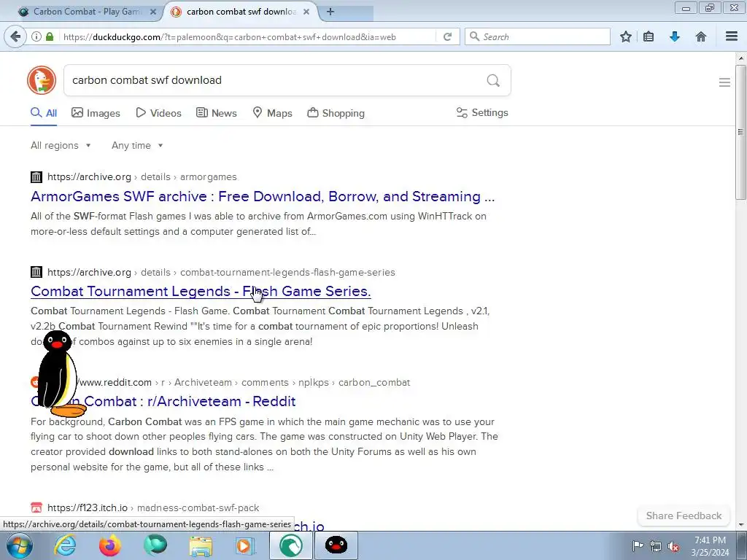This screenshot has height=560, width=747.
Task: Open Action Center flag in system tray
Action: click(638, 545)
